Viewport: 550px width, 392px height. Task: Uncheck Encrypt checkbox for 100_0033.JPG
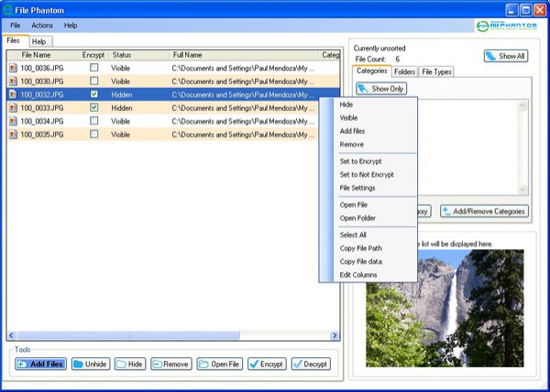pos(93,107)
